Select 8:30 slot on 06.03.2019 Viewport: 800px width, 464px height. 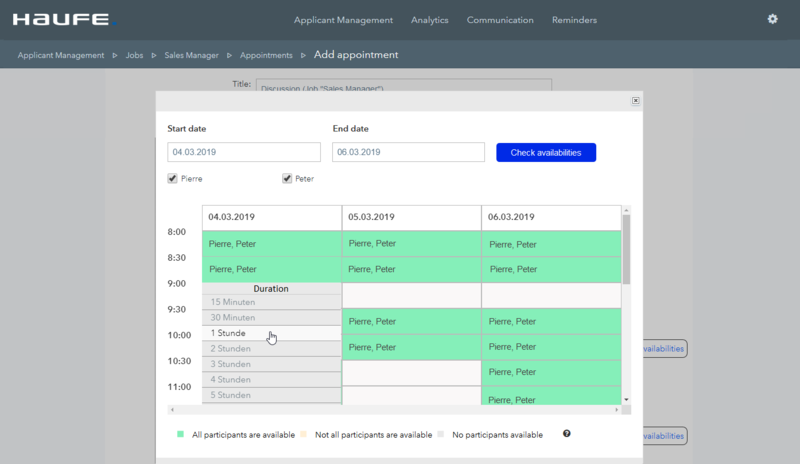(x=551, y=270)
